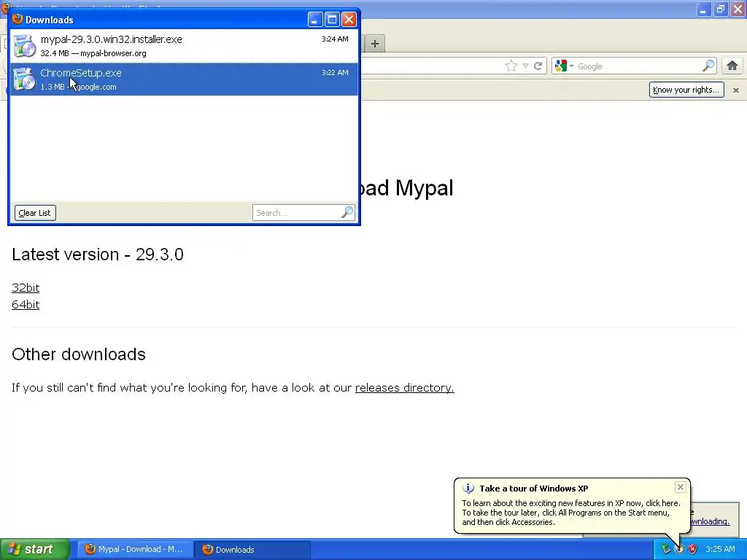The image size is (747, 560).
Task: Clear the downloads list
Action: click(35, 213)
